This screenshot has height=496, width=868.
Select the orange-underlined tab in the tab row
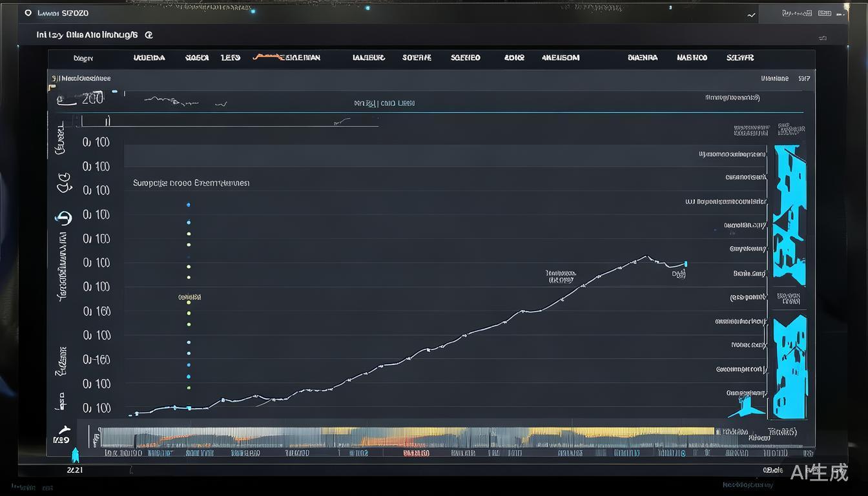[287, 57]
